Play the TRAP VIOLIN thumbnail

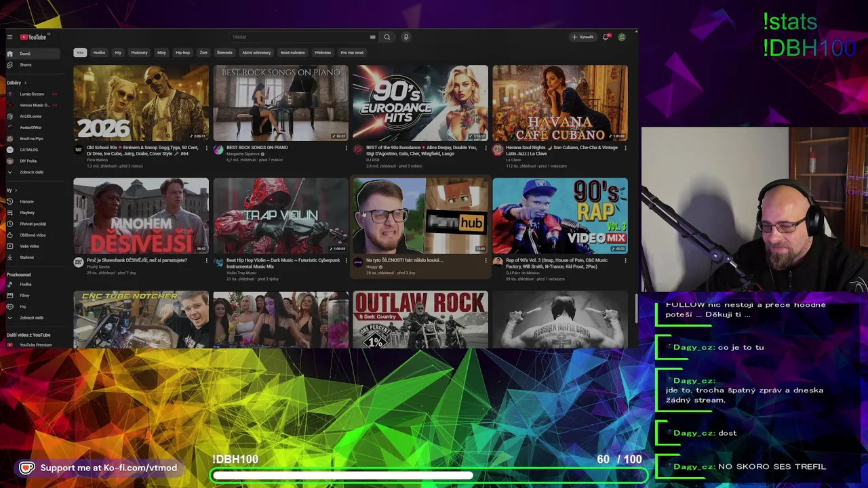pyautogui.click(x=281, y=216)
